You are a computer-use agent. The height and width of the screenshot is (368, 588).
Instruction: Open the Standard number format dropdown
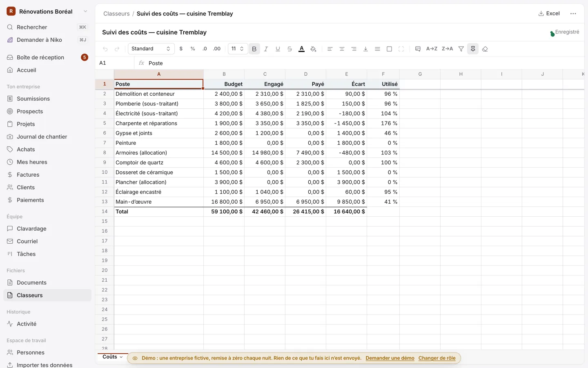coord(151,49)
